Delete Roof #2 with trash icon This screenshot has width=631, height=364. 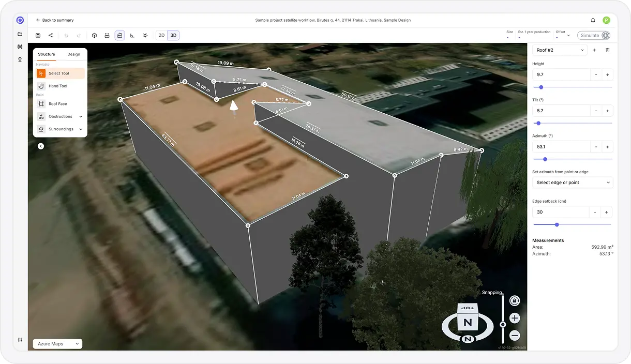(x=608, y=50)
